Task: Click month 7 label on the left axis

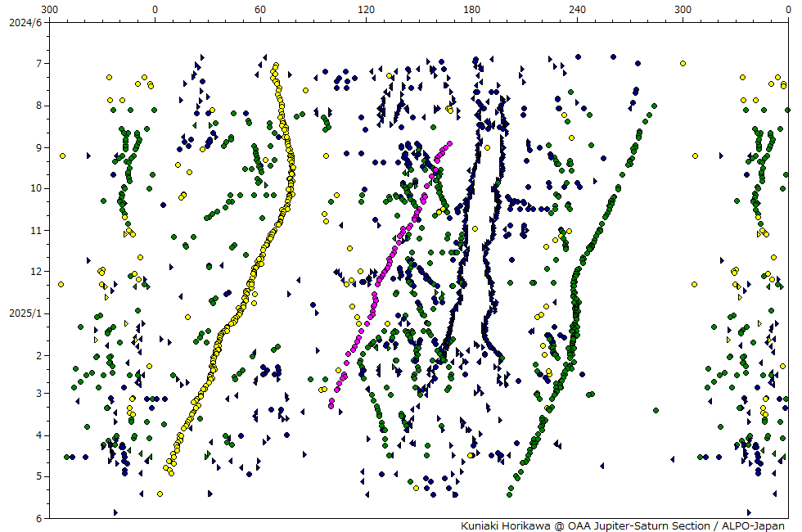Action: (x=38, y=64)
